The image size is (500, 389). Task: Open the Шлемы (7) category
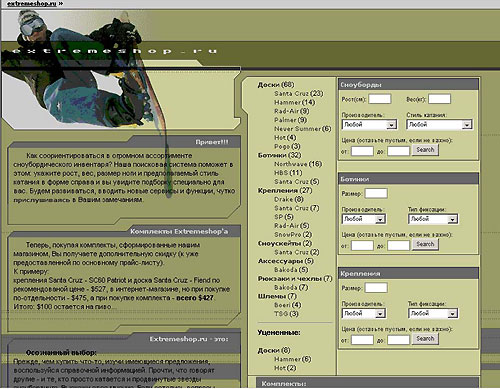tap(277, 296)
